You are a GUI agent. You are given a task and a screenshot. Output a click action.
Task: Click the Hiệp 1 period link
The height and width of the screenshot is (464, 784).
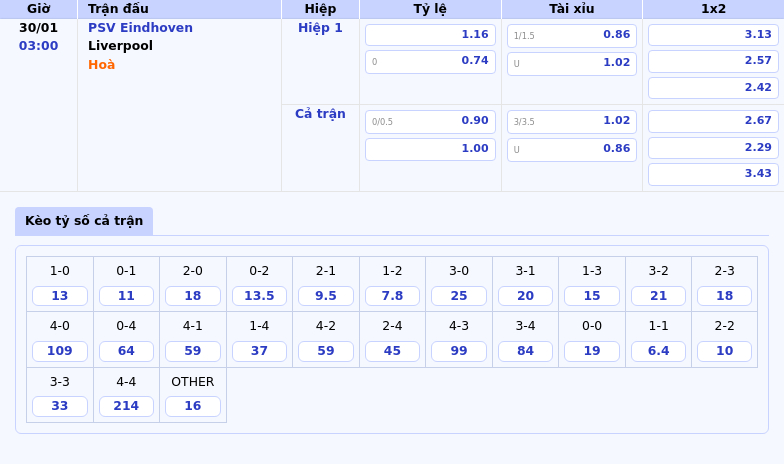point(320,28)
